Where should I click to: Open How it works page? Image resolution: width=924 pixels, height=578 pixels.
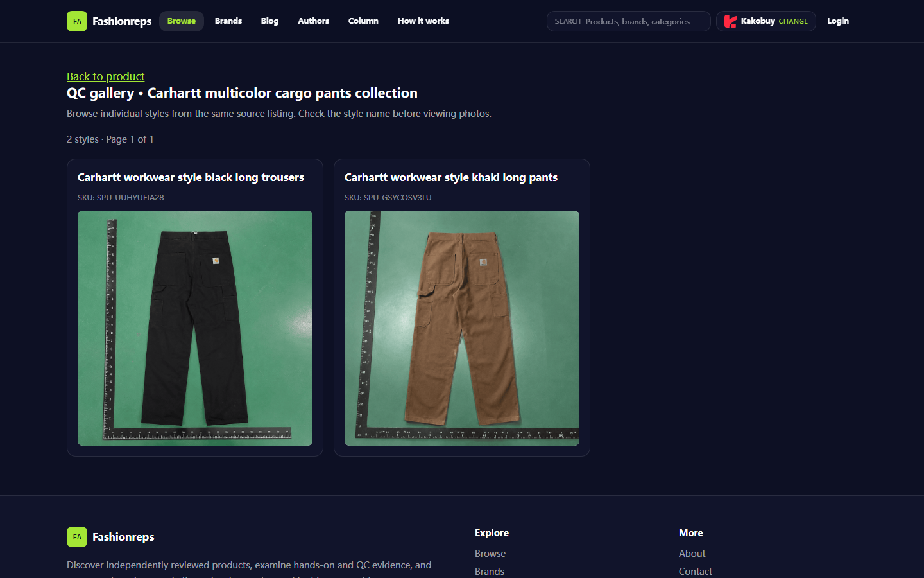pyautogui.click(x=424, y=21)
